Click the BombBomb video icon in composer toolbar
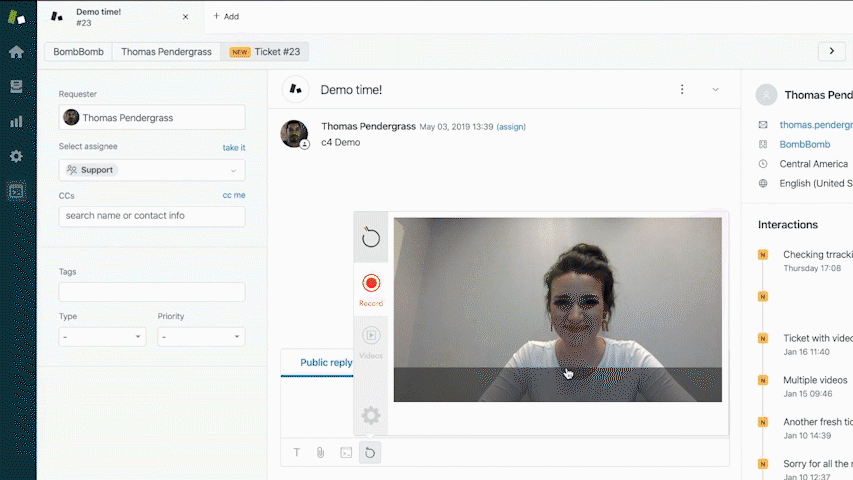The width and height of the screenshot is (853, 480). (370, 452)
